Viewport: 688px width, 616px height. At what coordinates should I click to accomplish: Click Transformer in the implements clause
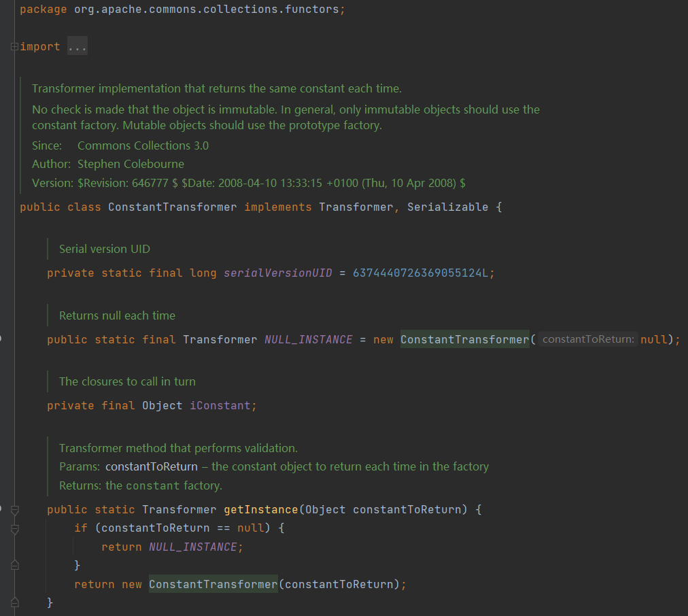click(356, 207)
